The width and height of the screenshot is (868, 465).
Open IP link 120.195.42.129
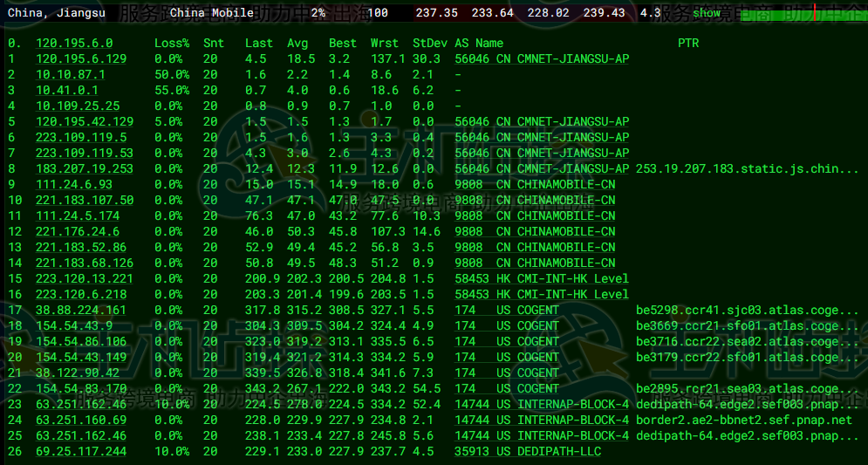(x=85, y=121)
